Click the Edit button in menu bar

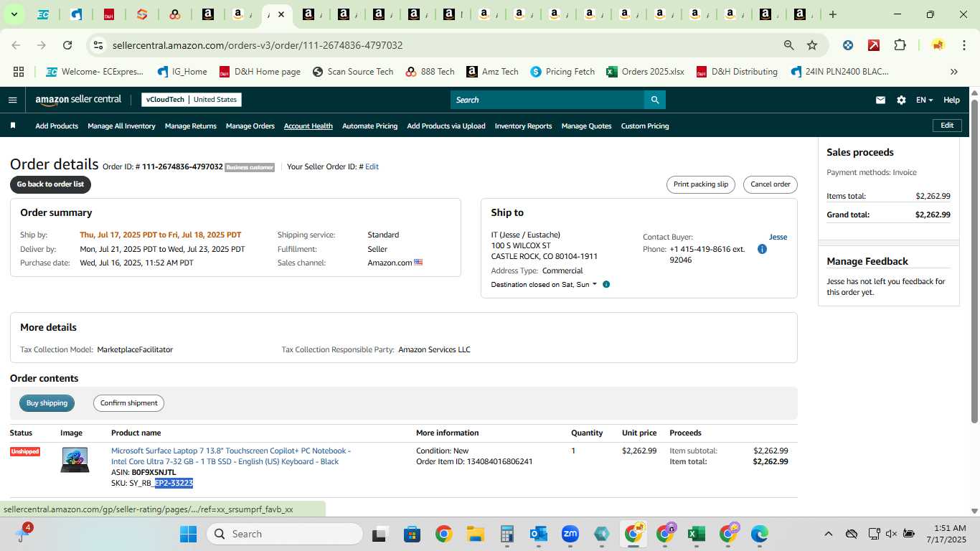tap(947, 126)
